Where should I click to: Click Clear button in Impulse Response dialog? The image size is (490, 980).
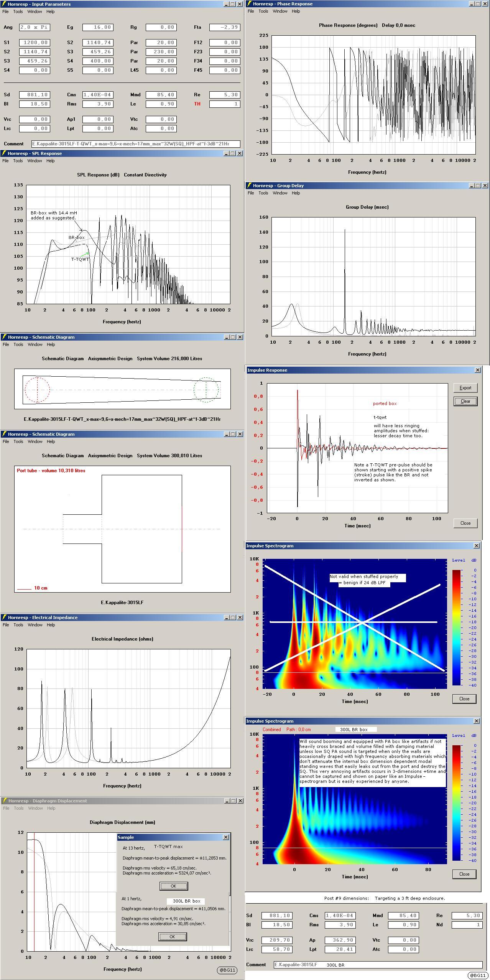click(x=465, y=401)
